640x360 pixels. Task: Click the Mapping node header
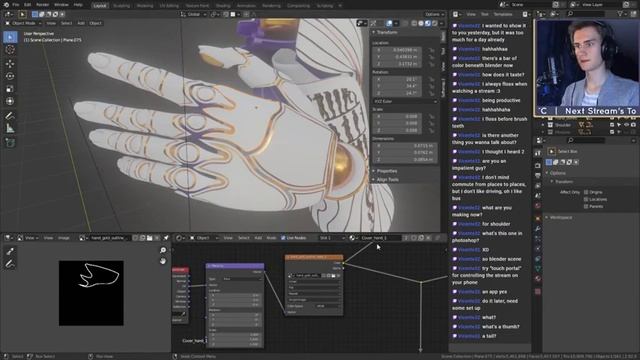(x=235, y=266)
